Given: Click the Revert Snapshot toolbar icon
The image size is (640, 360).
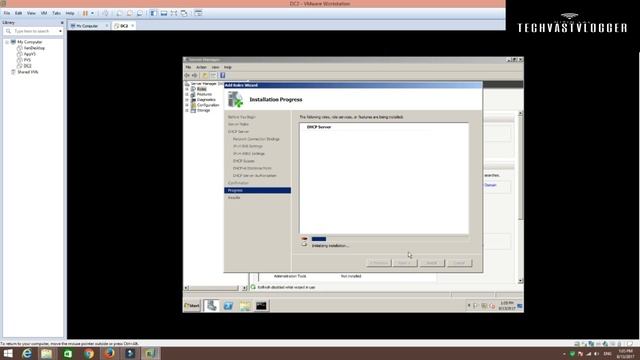Looking at the screenshot, I should pyautogui.click(x=130, y=13).
